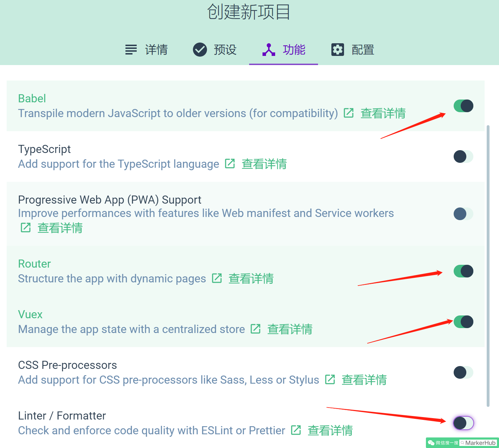Open Vuex external link icon
Viewport: 499px width, 448px height.
point(255,329)
